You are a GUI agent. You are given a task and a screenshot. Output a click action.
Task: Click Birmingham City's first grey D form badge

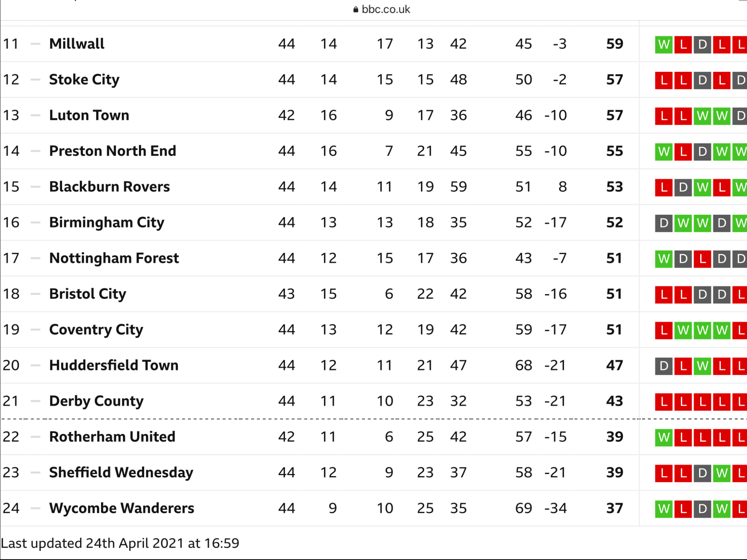663,223
